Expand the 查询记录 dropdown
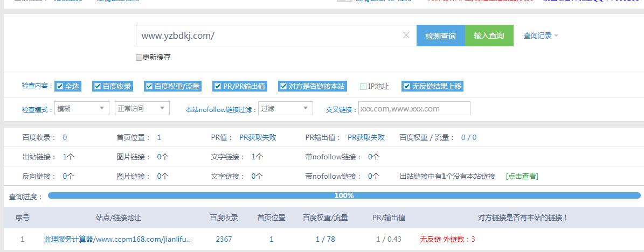 click(541, 36)
